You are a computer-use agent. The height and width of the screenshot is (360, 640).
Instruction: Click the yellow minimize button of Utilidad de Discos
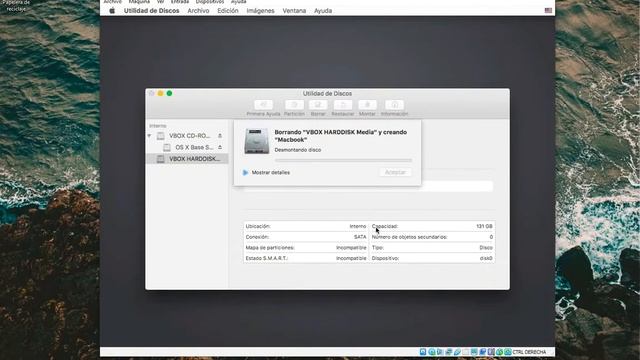160,93
